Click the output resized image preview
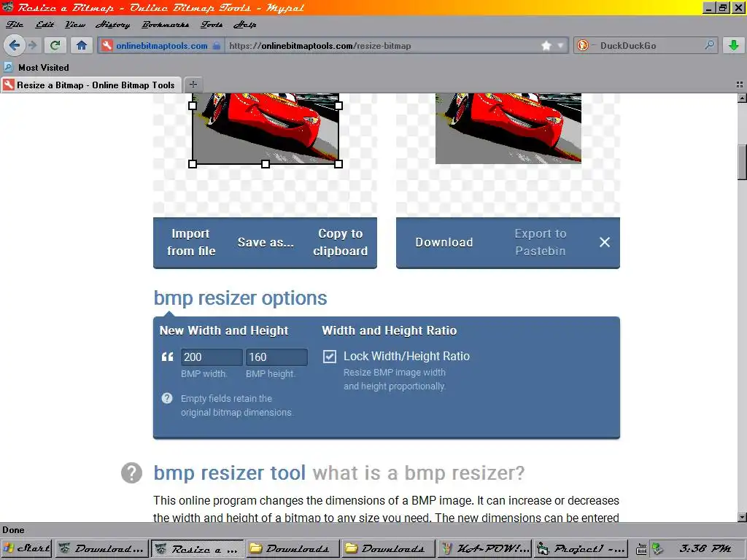The height and width of the screenshot is (560, 747). pyautogui.click(x=508, y=128)
